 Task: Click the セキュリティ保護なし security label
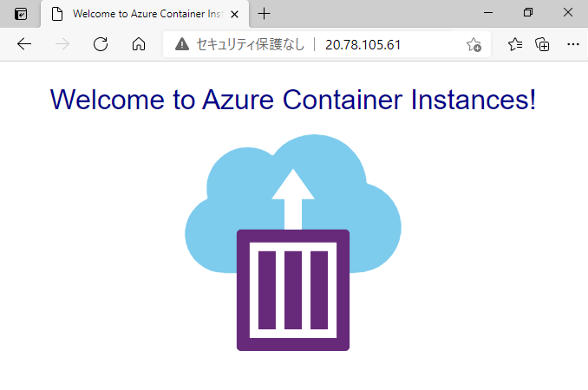coord(250,44)
